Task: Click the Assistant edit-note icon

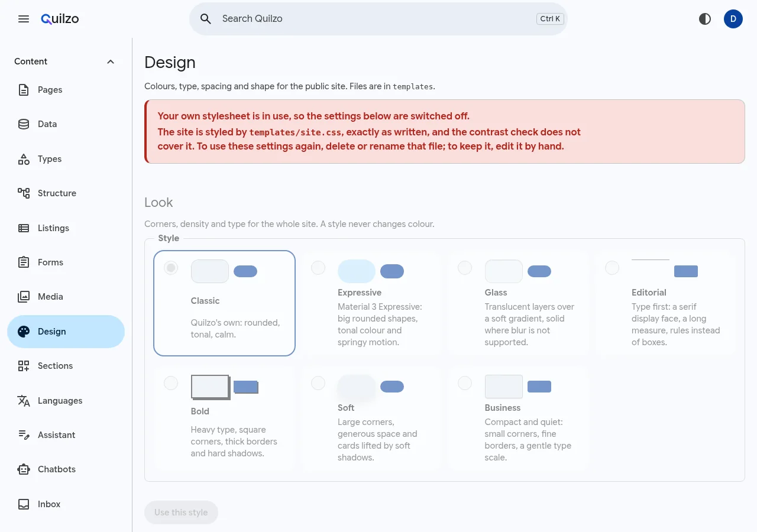Action: pyautogui.click(x=24, y=435)
